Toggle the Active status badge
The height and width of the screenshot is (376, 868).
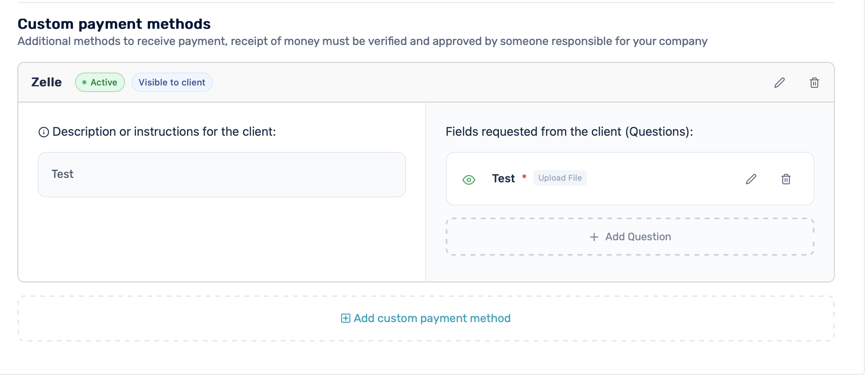tap(100, 82)
